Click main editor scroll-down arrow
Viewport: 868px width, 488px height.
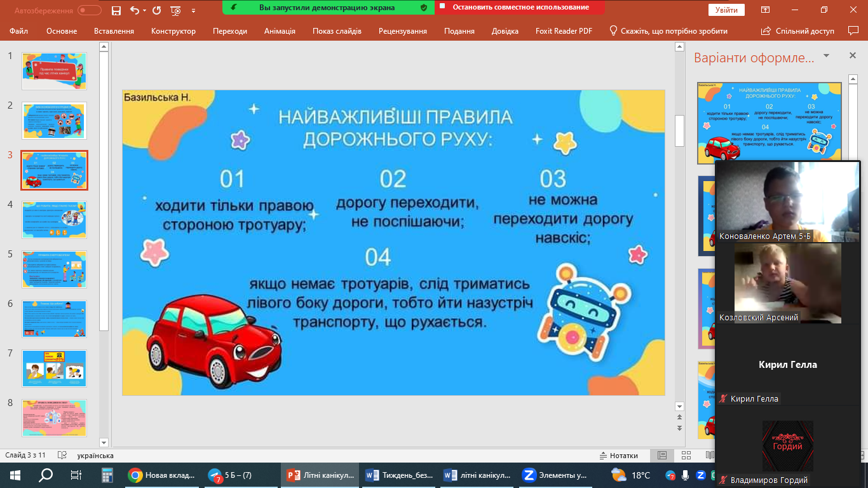point(679,406)
